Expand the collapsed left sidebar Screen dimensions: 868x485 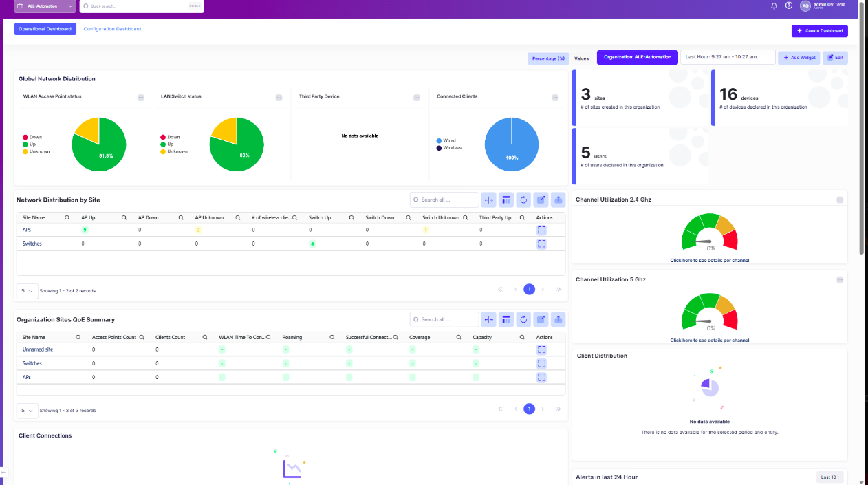coord(3,472)
